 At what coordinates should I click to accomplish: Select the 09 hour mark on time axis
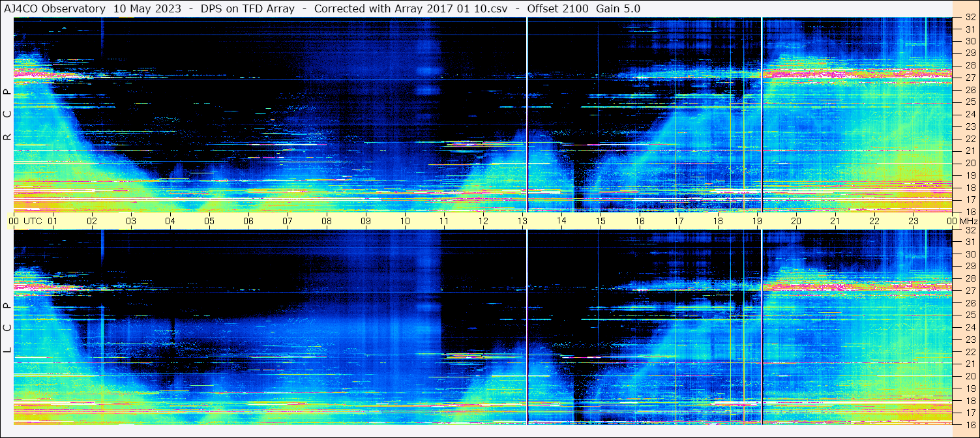(x=365, y=221)
